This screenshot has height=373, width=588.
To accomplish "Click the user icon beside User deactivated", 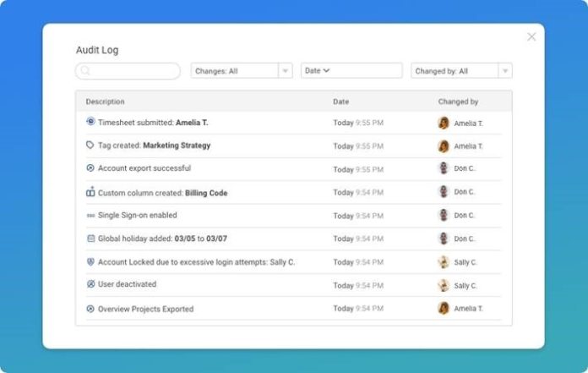I will [90, 283].
